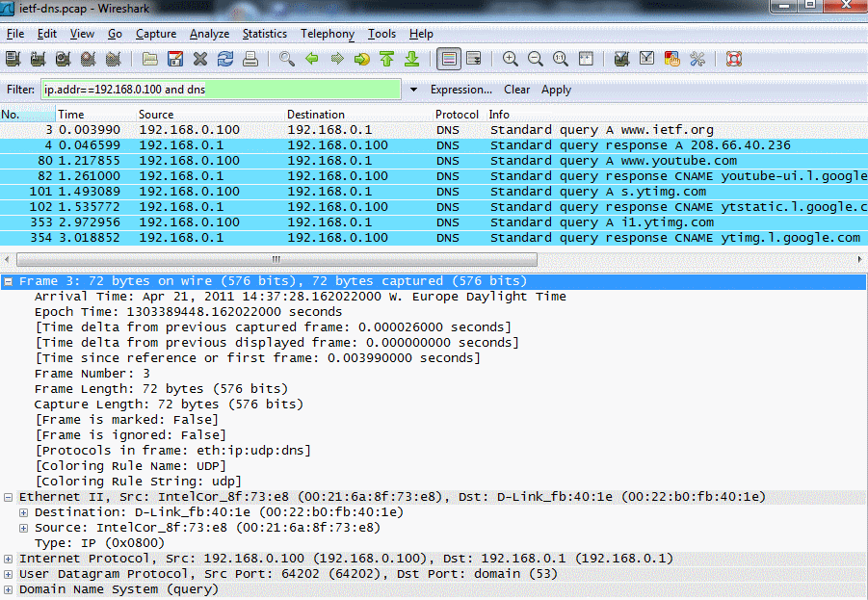Open the Statistics menu
The image size is (868, 600).
pos(264,34)
